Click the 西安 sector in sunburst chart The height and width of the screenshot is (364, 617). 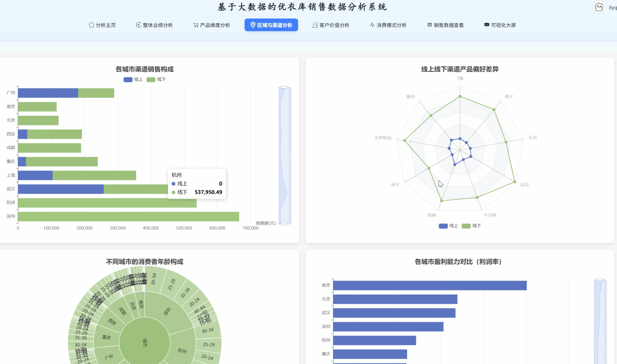(112, 322)
